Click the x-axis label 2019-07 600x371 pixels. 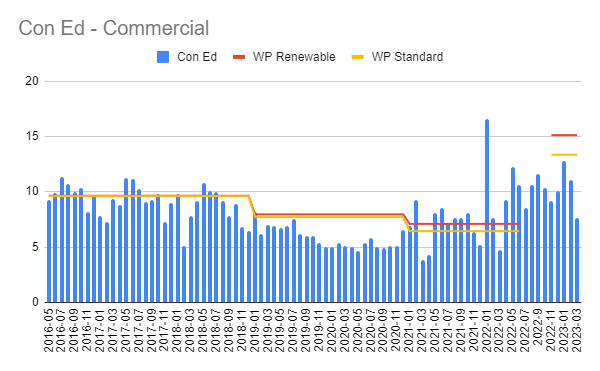pos(293,330)
